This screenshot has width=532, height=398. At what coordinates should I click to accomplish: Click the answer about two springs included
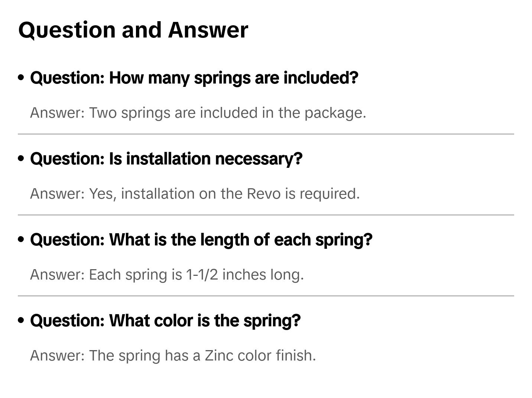coord(198,113)
